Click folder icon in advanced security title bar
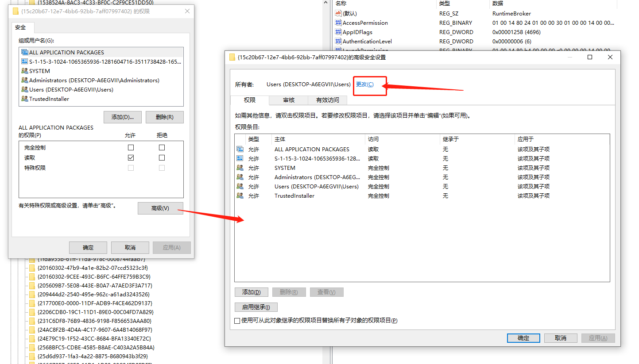The image size is (639, 364). tap(232, 57)
